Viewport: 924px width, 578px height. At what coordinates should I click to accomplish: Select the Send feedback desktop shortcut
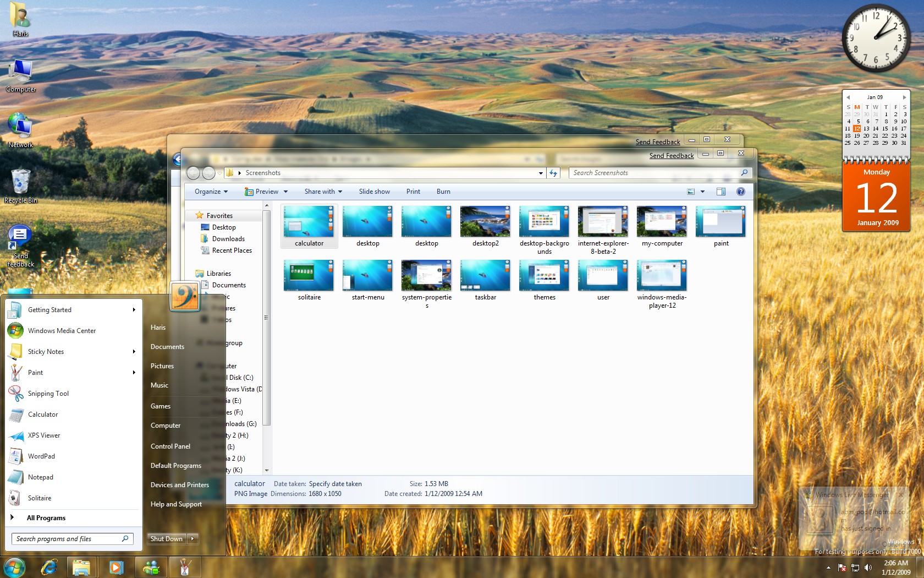pyautogui.click(x=21, y=247)
